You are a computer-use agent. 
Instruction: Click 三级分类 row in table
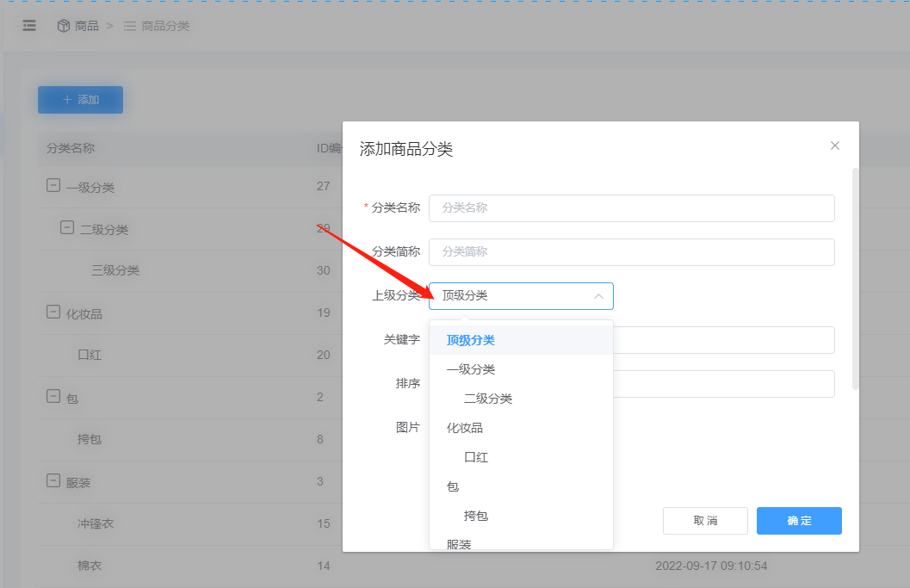pyautogui.click(x=115, y=270)
